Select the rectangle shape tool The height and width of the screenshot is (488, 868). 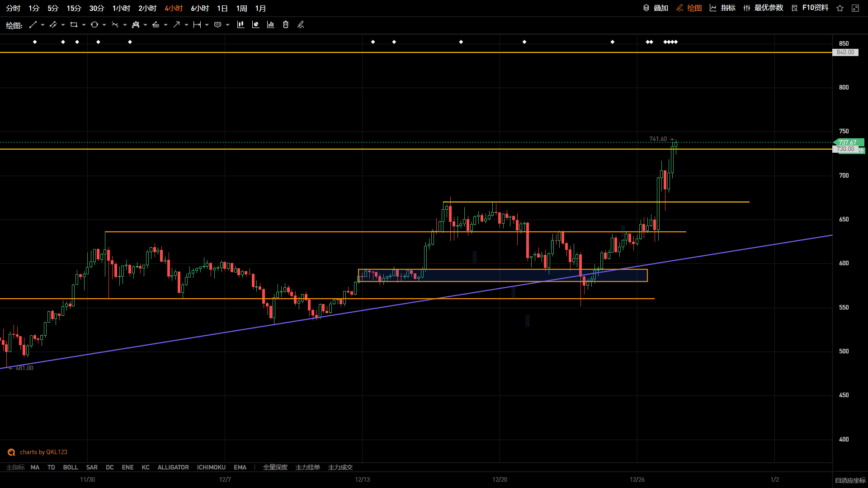(x=74, y=25)
